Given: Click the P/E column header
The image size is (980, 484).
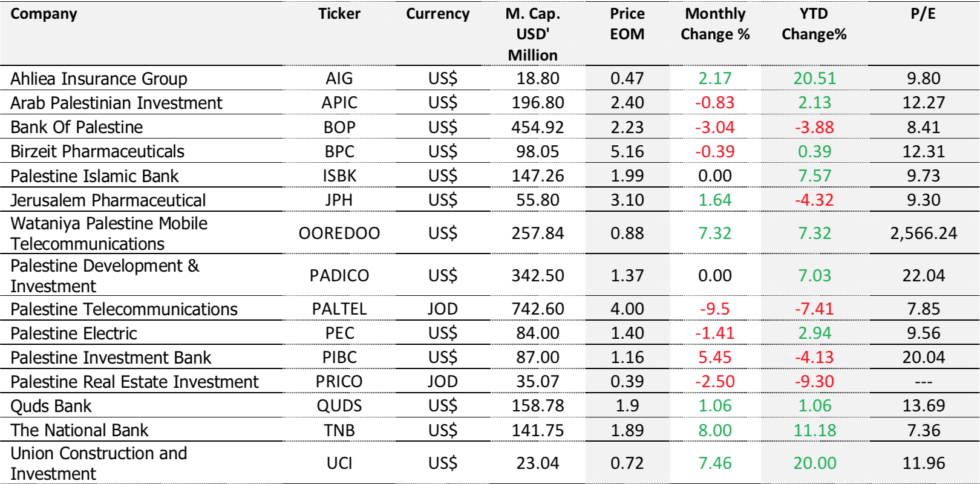Looking at the screenshot, I should tap(923, 14).
